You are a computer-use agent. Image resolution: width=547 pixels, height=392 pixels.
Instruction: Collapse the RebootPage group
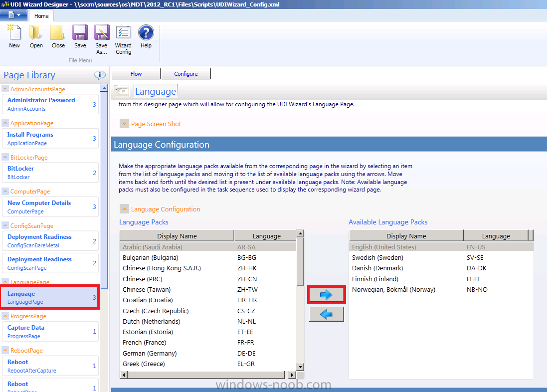click(x=5, y=350)
